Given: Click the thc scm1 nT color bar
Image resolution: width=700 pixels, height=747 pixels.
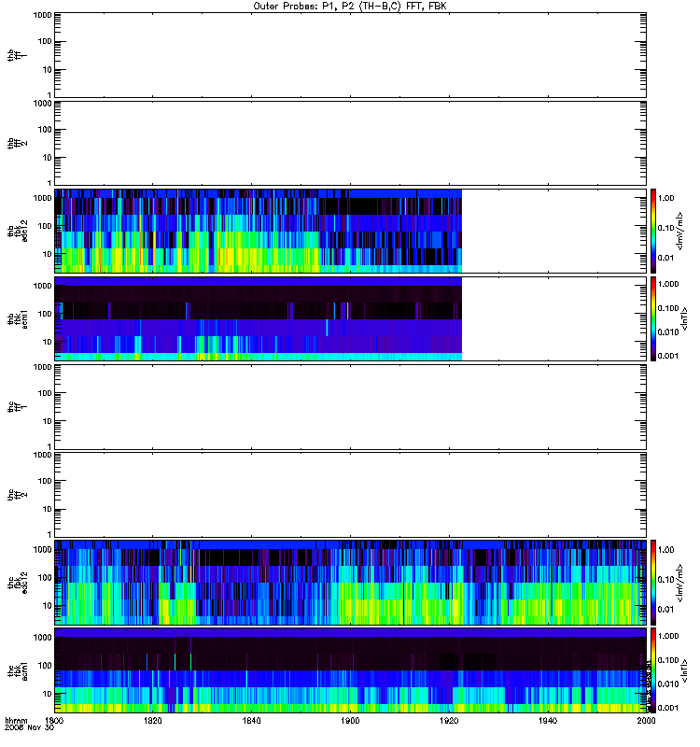Looking at the screenshot, I should tap(653, 670).
